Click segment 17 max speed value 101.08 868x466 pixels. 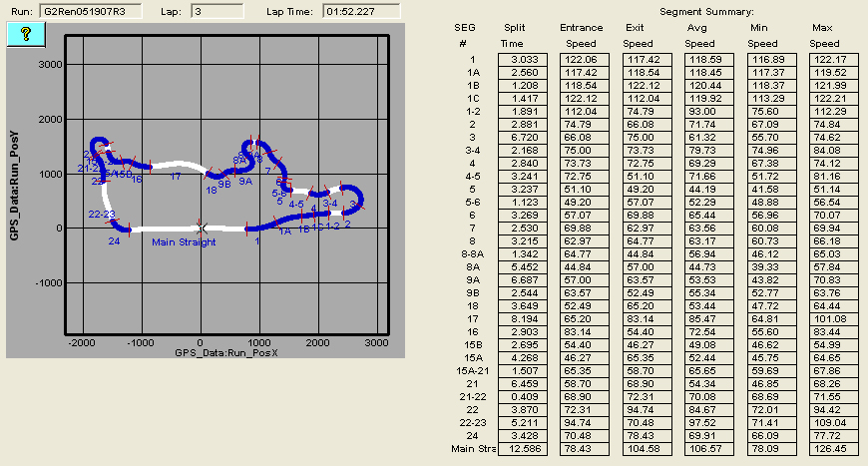click(824, 319)
